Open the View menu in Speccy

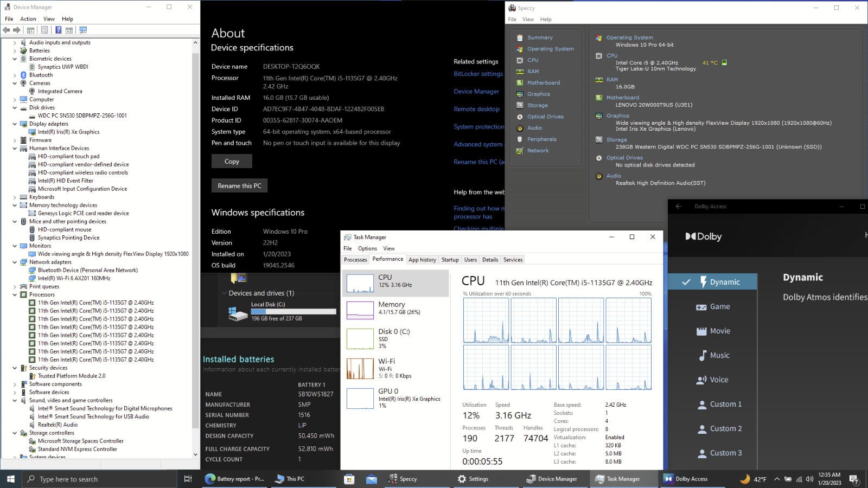(x=528, y=20)
